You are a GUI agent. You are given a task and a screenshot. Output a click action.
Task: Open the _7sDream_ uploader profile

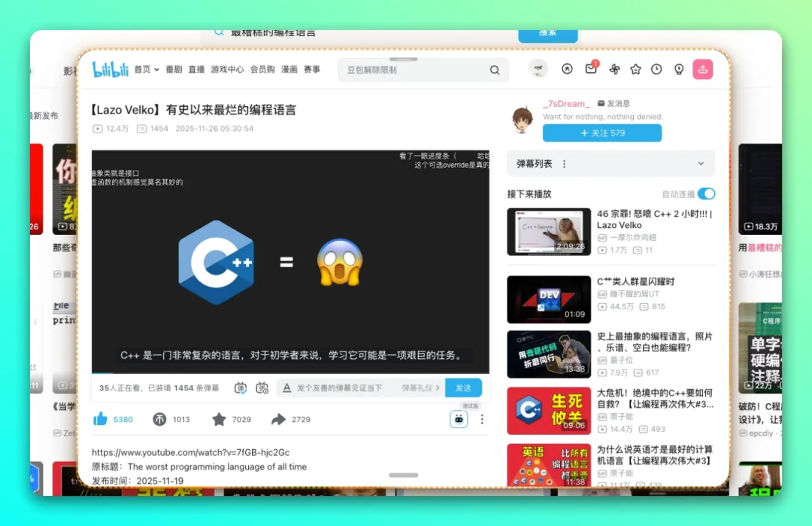pos(566,104)
